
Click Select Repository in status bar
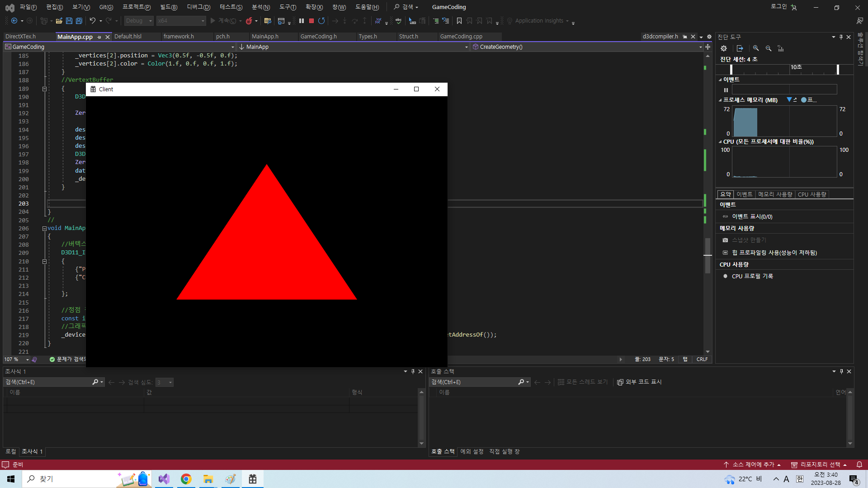[x=819, y=465]
